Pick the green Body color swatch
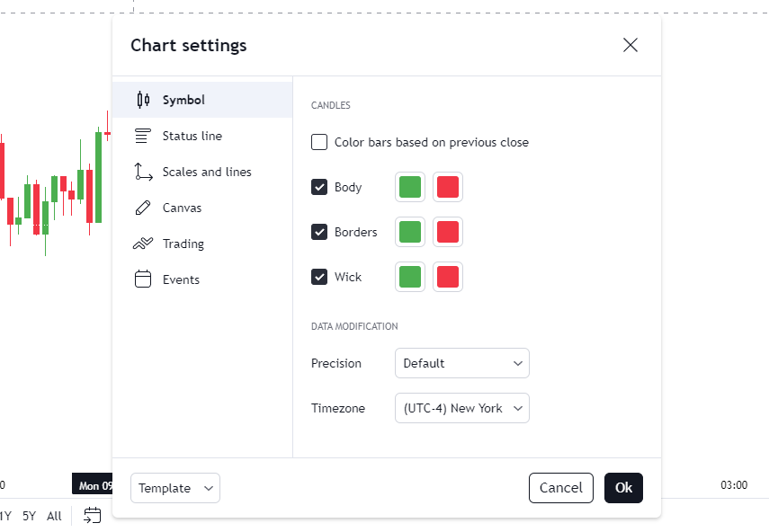The image size is (769, 532). point(410,187)
